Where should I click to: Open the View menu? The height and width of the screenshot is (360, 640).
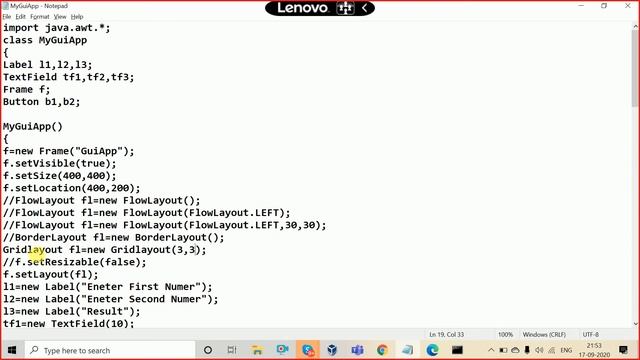60,17
